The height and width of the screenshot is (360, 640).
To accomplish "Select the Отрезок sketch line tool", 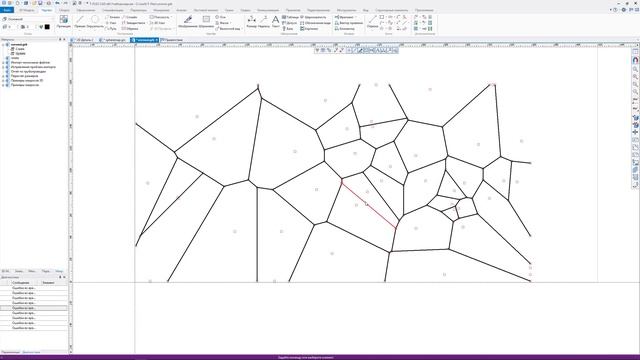I will pos(372,22).
